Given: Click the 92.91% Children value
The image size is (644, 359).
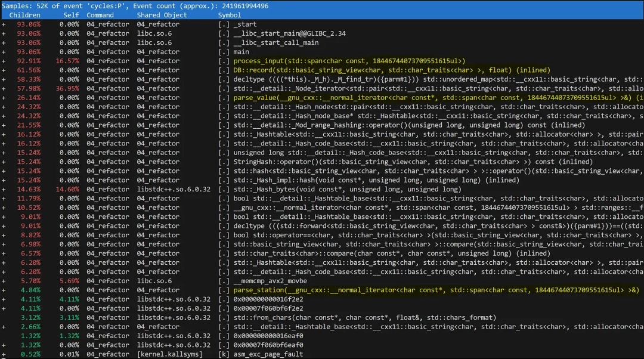Looking at the screenshot, I should (x=29, y=61).
